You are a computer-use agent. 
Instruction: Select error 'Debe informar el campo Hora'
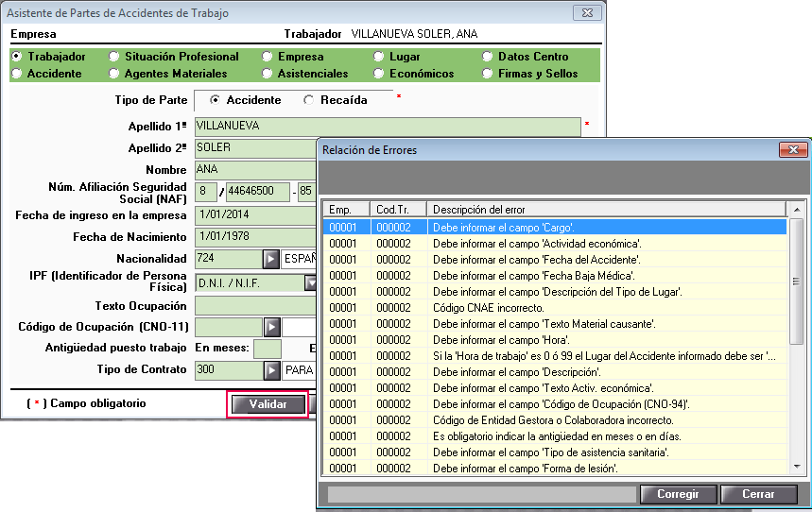[555, 340]
